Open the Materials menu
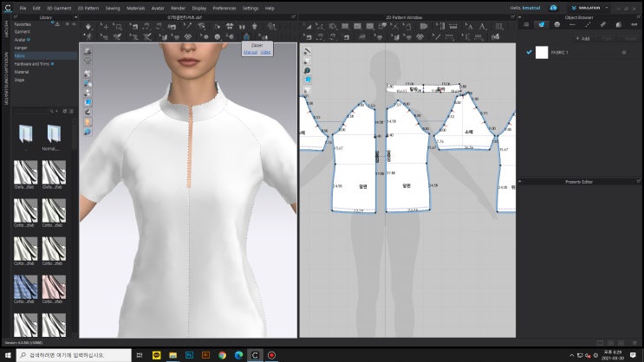The image size is (644, 362). [136, 8]
